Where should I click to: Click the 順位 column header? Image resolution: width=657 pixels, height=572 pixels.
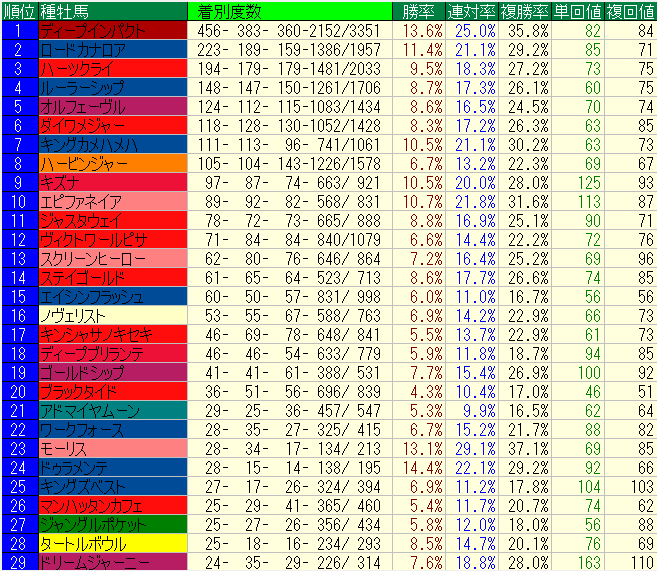pos(19,11)
